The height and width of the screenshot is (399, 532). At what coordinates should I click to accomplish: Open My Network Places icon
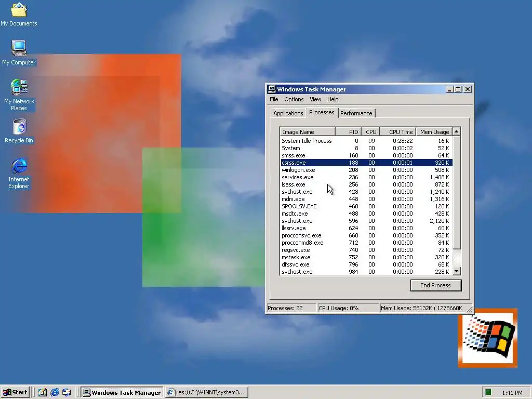(x=19, y=95)
